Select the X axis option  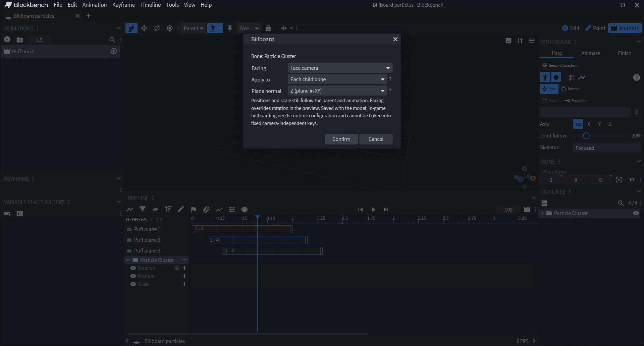pos(589,124)
